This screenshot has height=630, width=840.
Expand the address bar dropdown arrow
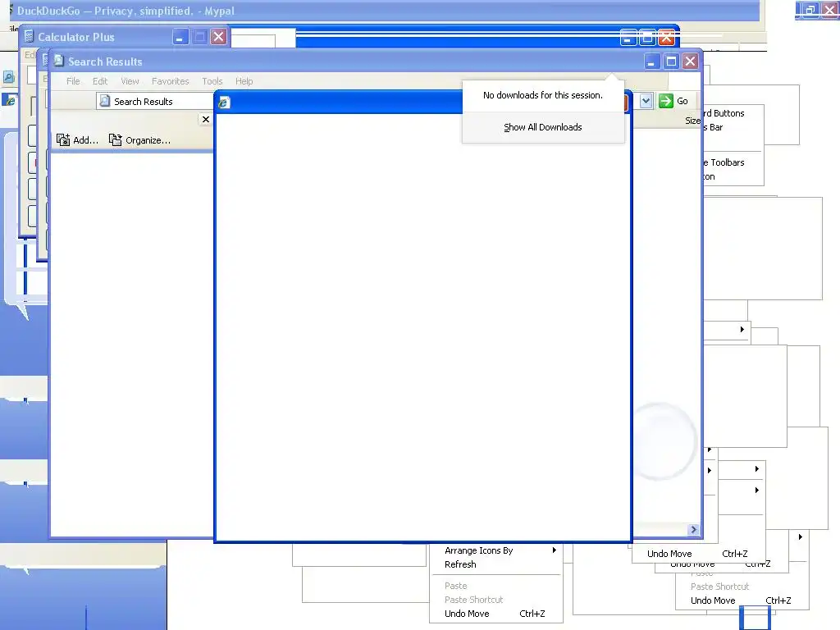pyautogui.click(x=646, y=101)
